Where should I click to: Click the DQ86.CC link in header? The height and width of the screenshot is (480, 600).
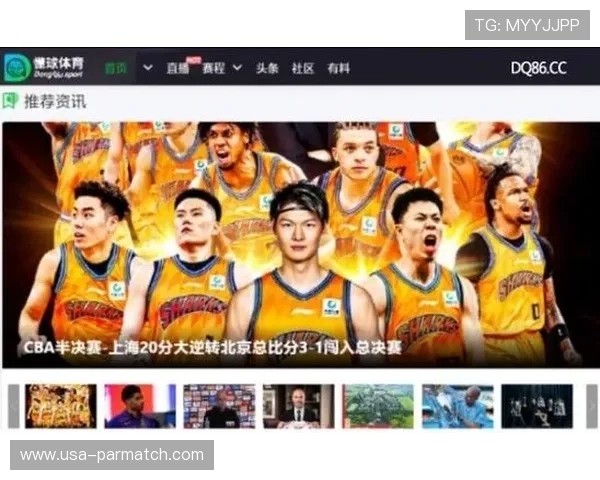[x=538, y=68]
